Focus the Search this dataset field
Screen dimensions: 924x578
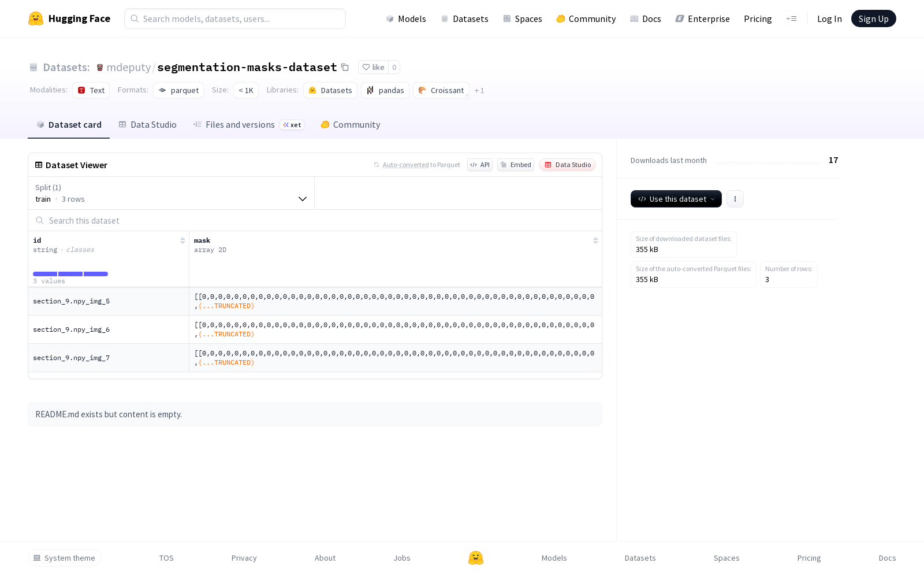tap(315, 220)
